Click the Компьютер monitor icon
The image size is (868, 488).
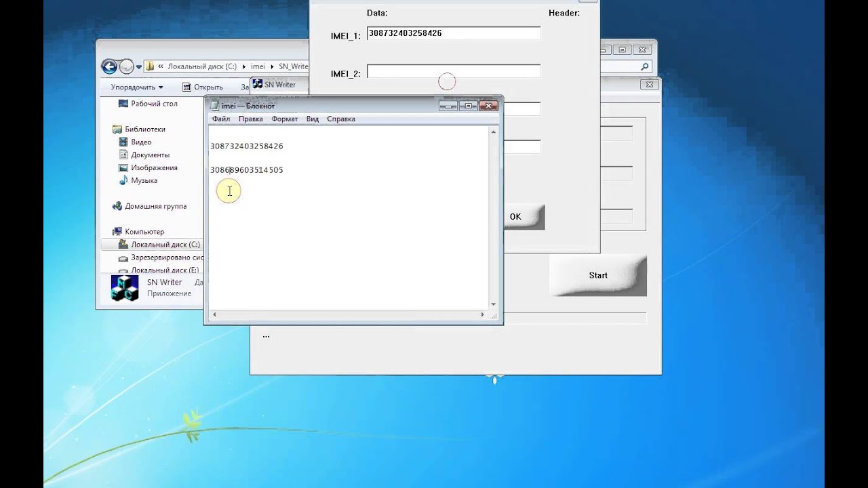click(117, 232)
